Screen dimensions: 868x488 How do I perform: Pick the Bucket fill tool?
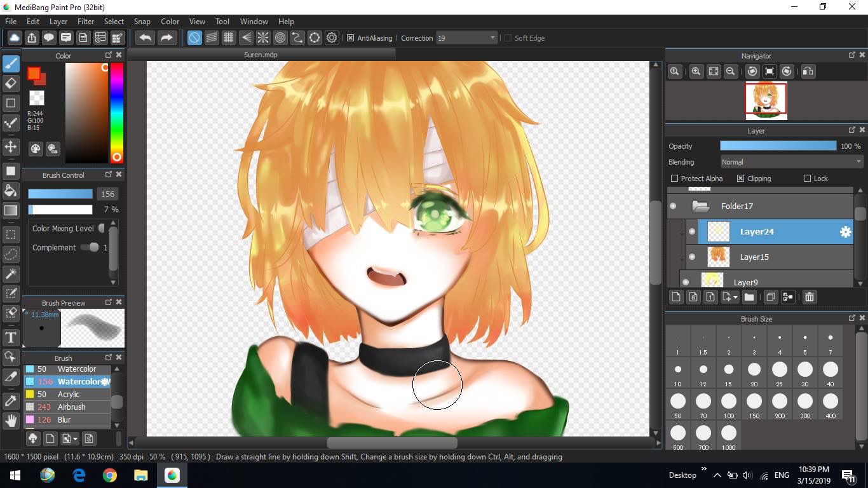click(11, 191)
